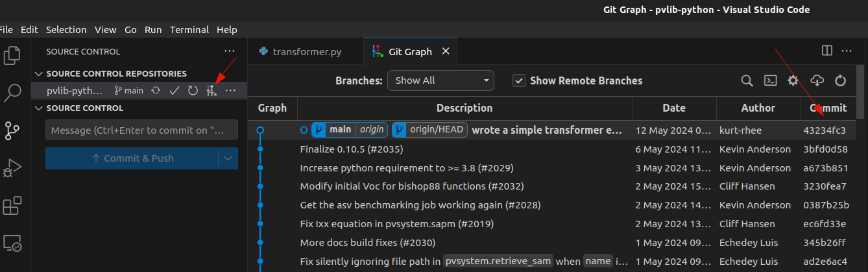Select commit 'Fix Ixx equation in pvsystem.sapm'
The image size is (868, 272).
click(397, 224)
